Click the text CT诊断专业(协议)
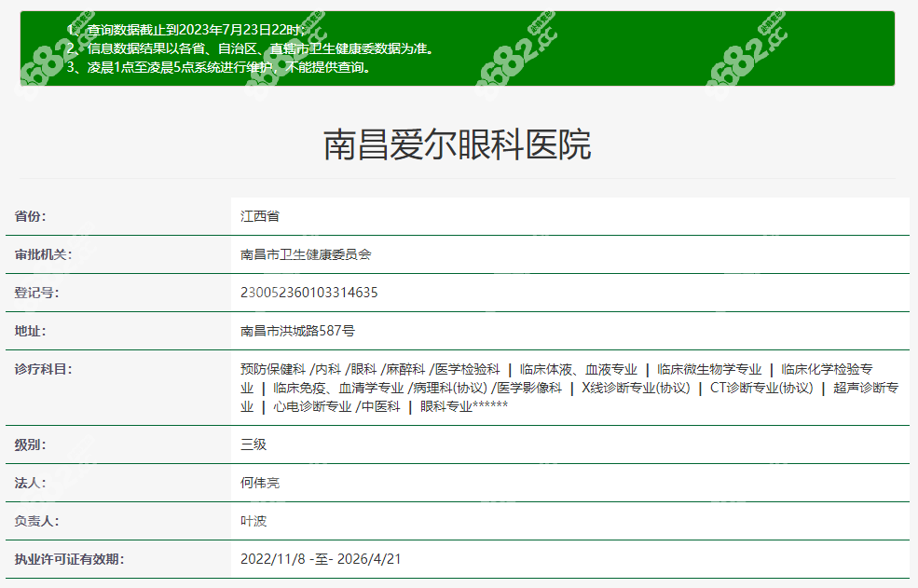The width and height of the screenshot is (918, 588). (761, 388)
